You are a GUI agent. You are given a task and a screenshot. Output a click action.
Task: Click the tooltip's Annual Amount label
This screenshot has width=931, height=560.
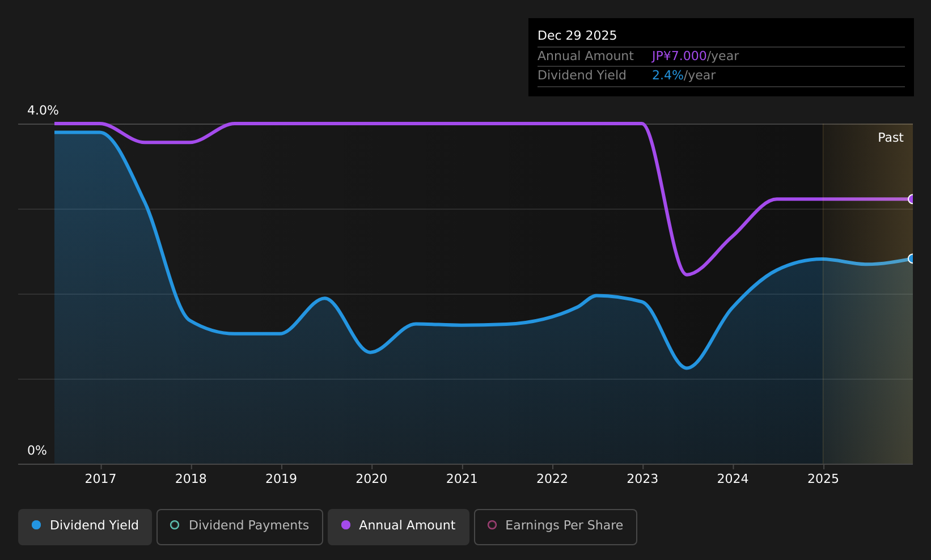[586, 56]
